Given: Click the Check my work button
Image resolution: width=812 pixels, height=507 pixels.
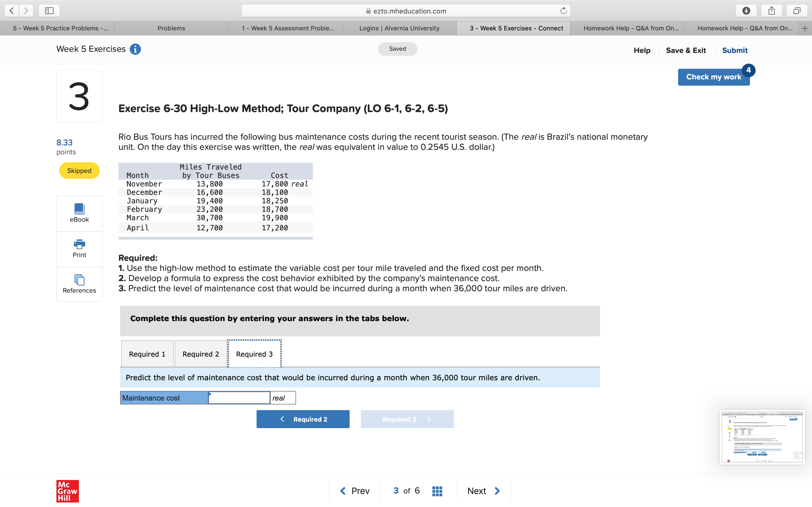Looking at the screenshot, I should point(714,77).
